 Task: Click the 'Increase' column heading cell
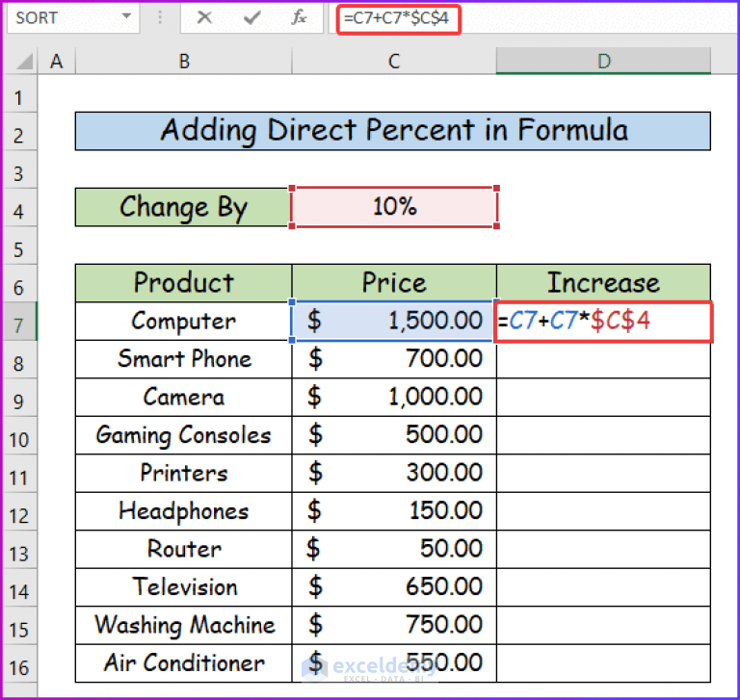(x=603, y=283)
